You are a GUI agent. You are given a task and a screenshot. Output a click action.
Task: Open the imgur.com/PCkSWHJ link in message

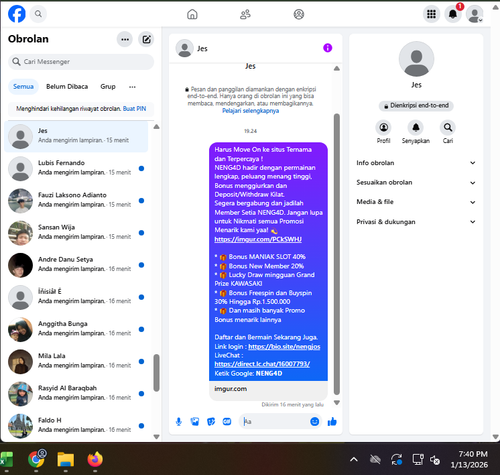pos(258,239)
